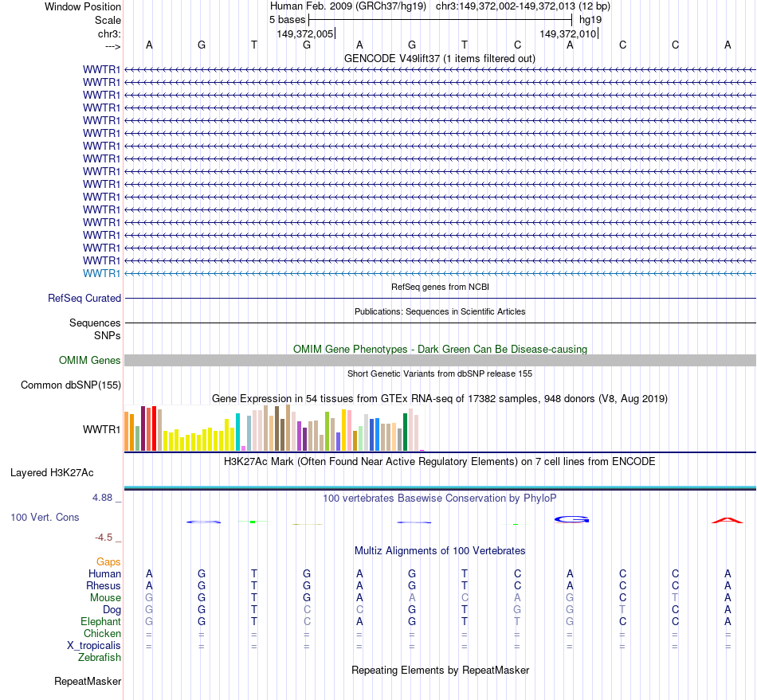This screenshot has height=700, width=757.
Task: Click the GTEx WWTR1 gene label
Action: tap(101, 429)
